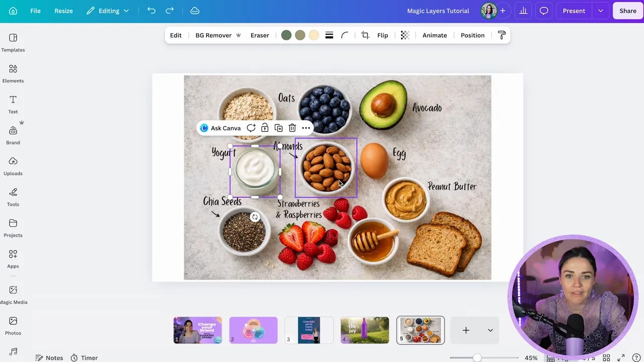
Task: Click the BG Remover button
Action: pyautogui.click(x=218, y=35)
